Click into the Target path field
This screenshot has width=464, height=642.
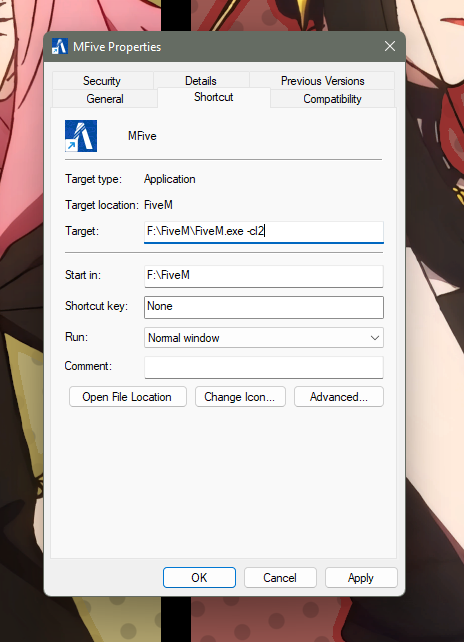click(264, 232)
